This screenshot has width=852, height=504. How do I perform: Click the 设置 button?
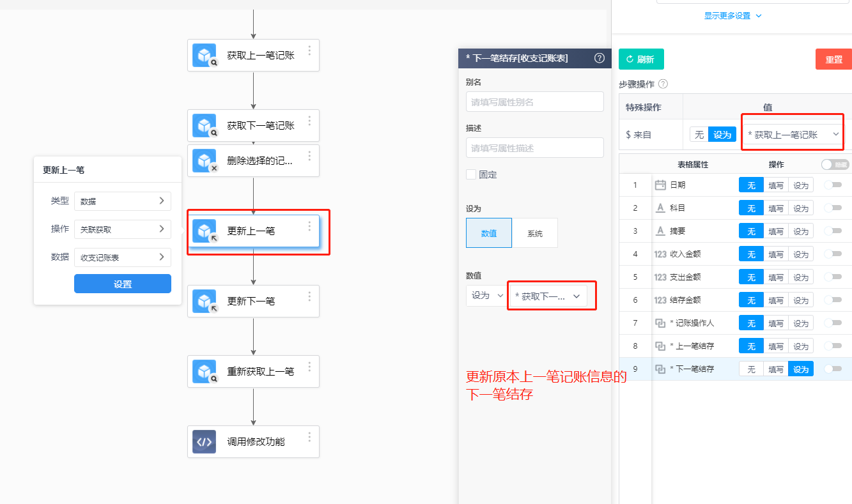[x=123, y=284]
